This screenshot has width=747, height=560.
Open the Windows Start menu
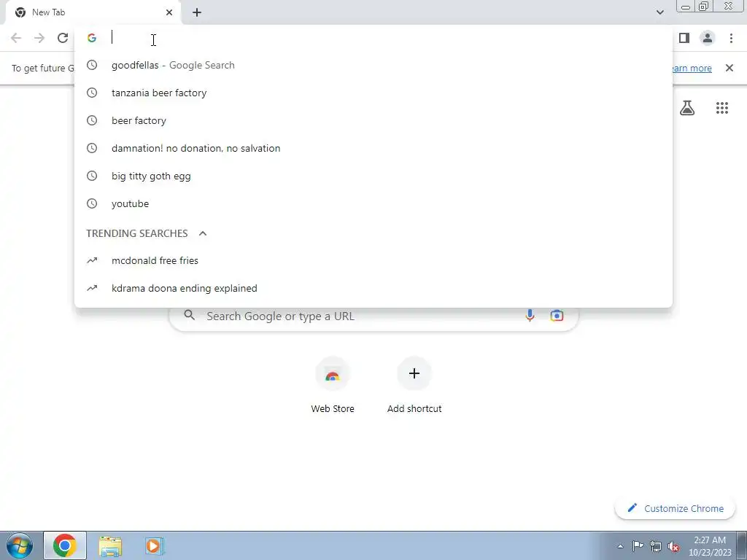[19, 545]
